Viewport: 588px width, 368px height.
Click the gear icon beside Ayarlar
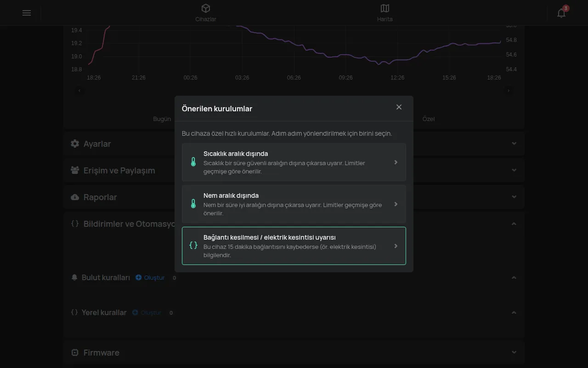coord(75,144)
